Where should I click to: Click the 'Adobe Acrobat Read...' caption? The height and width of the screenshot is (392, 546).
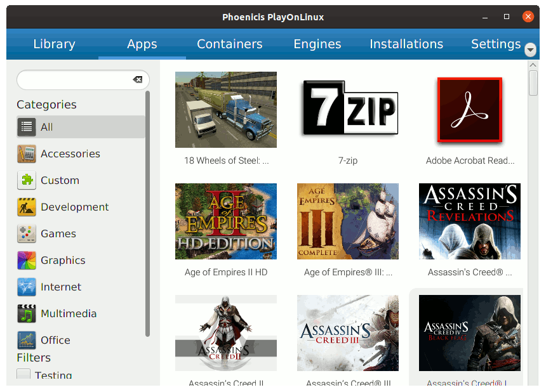[x=470, y=160]
